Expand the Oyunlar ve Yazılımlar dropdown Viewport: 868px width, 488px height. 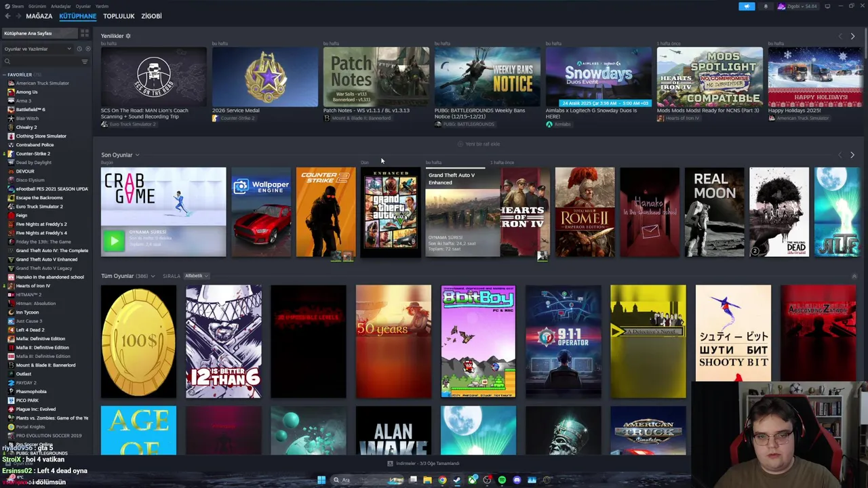point(37,49)
